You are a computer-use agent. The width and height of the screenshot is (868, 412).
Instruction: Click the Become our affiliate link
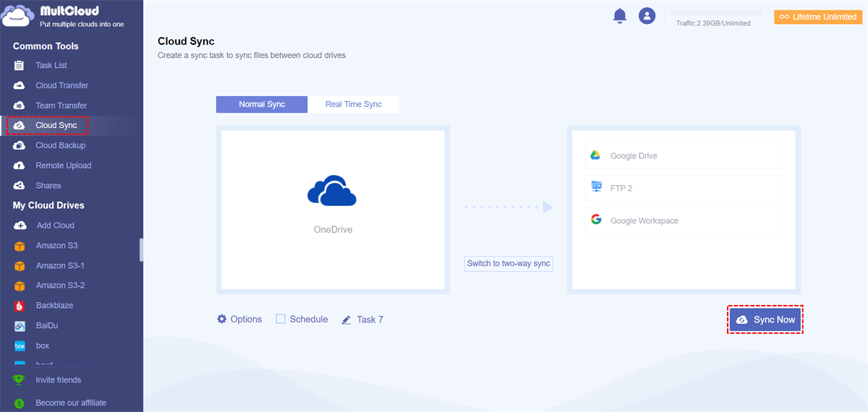(71, 403)
